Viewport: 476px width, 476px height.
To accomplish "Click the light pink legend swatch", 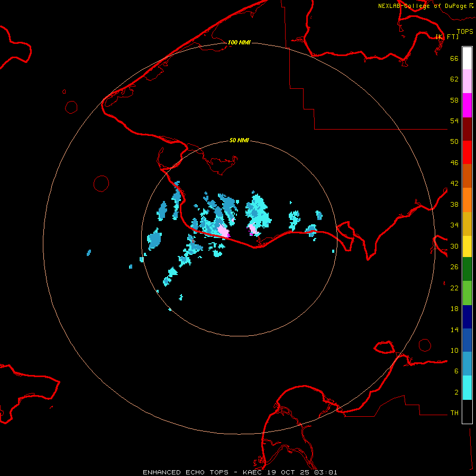I will 467,81.
